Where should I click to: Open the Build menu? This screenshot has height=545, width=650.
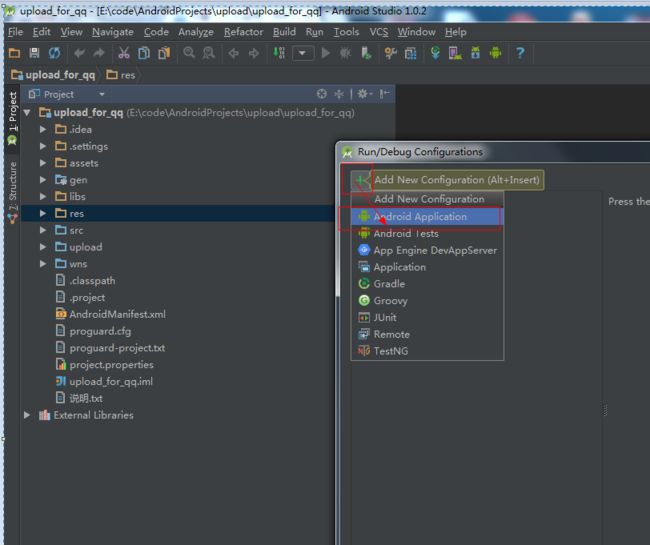(284, 32)
